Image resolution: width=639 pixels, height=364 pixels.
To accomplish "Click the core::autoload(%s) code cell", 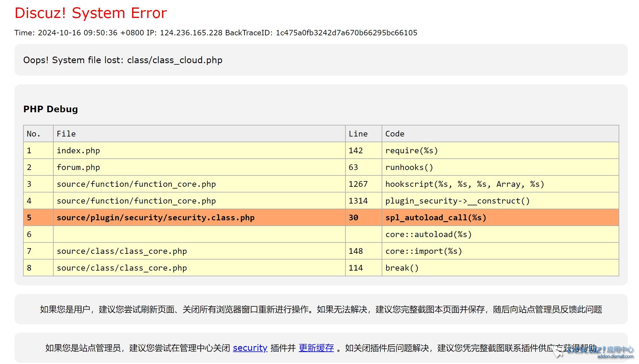I will pyautogui.click(x=500, y=234).
